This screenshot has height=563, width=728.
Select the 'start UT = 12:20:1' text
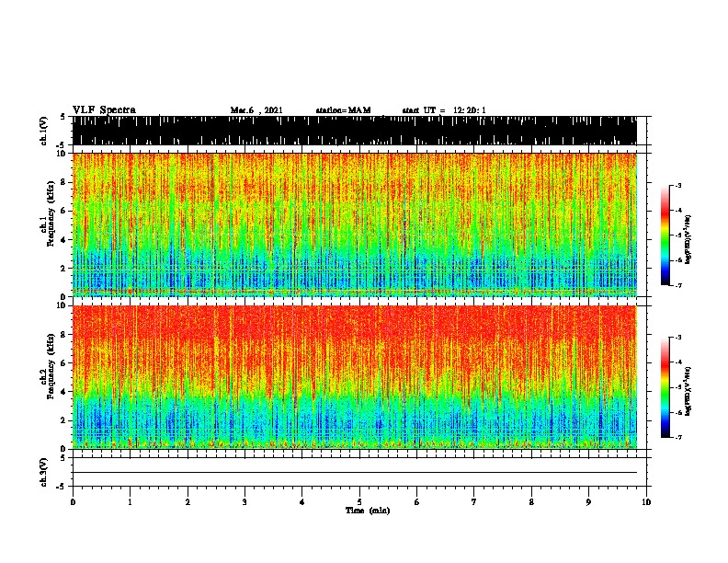(444, 110)
